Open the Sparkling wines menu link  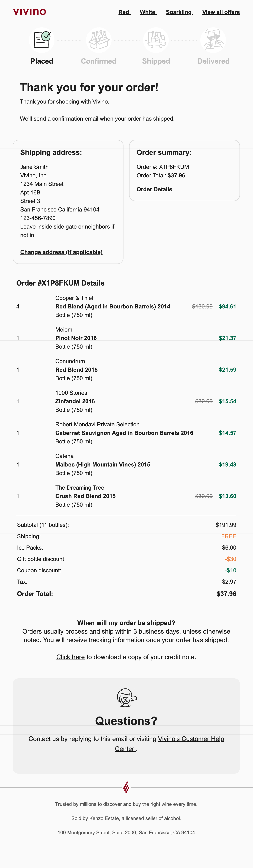[x=179, y=12]
